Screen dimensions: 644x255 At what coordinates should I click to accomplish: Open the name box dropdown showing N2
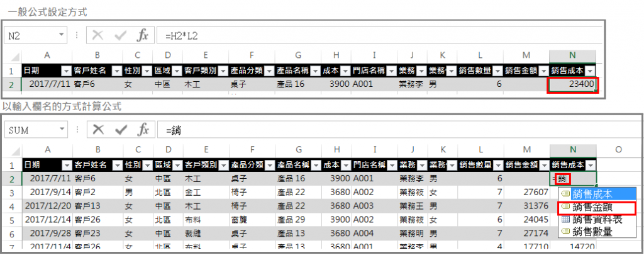[62, 35]
